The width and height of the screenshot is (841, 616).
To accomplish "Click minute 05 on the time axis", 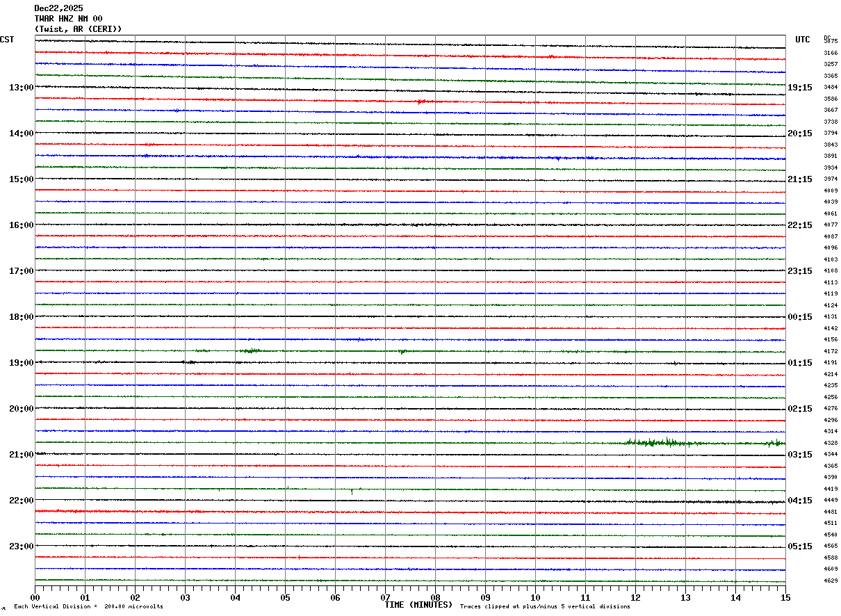I will [x=285, y=597].
